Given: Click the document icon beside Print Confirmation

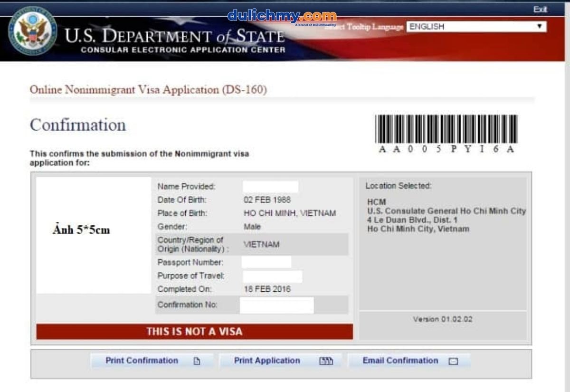Looking at the screenshot, I should coord(197,361).
